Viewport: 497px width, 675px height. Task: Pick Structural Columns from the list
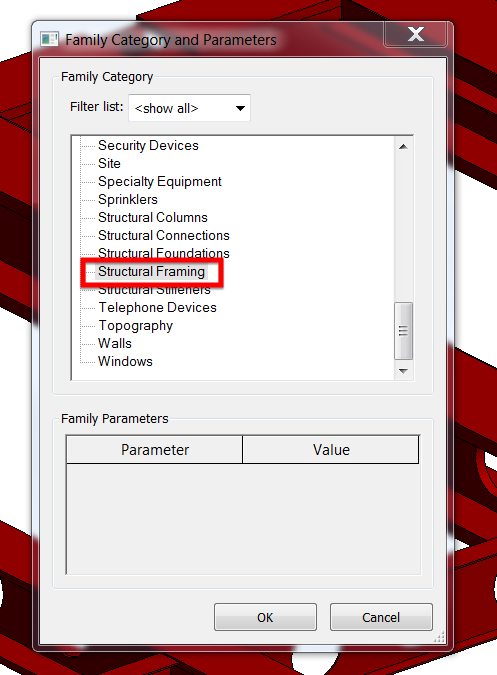pos(153,217)
